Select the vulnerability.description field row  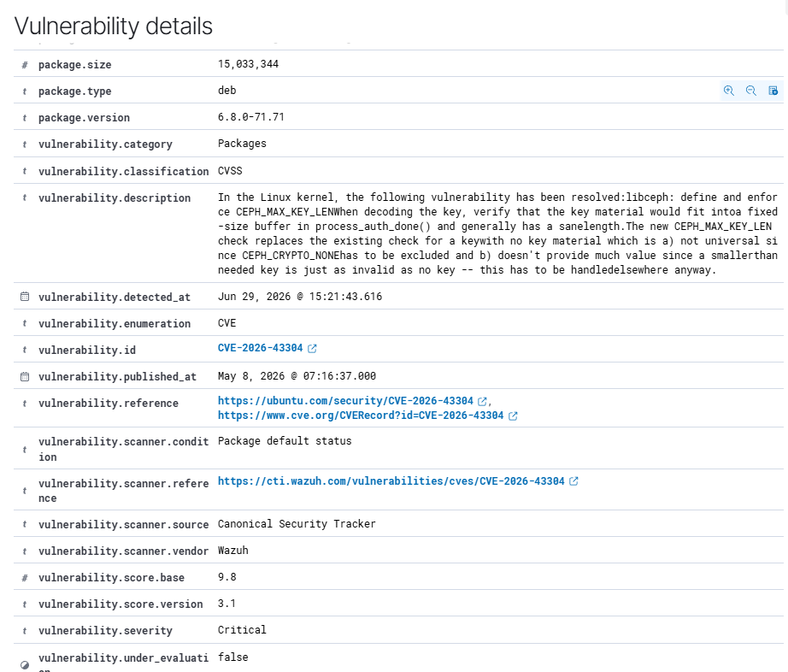coord(398,233)
